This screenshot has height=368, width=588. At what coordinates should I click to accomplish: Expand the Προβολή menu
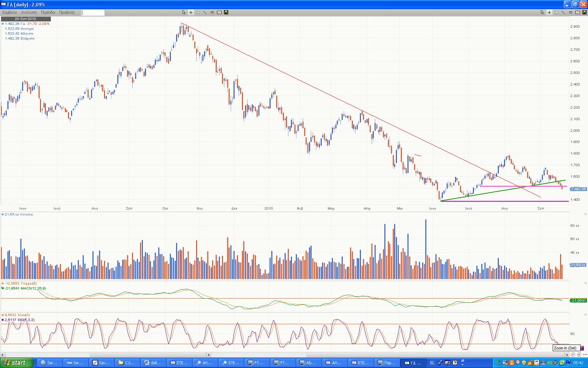point(66,12)
